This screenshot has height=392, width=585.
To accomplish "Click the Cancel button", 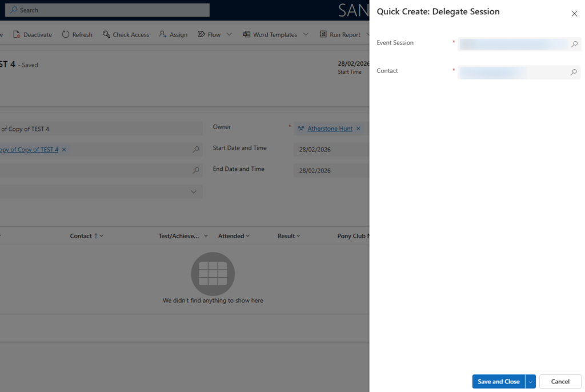I will click(x=560, y=382).
